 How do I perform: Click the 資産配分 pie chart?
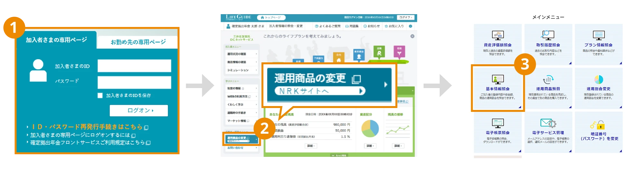[x=370, y=129]
